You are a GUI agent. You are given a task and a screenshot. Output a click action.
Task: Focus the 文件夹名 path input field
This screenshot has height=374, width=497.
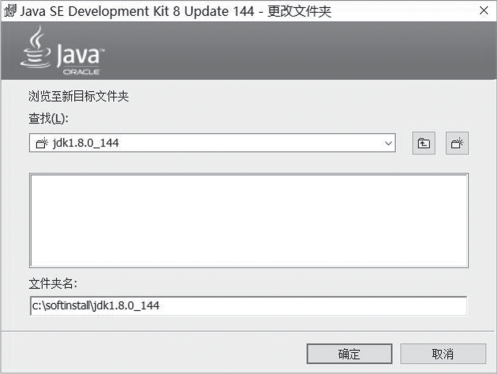click(248, 306)
